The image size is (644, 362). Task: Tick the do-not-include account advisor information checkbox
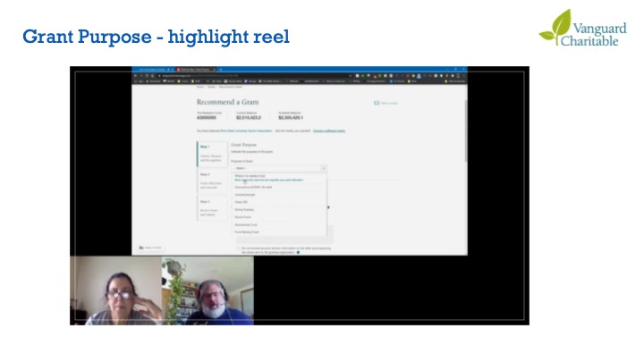point(238,248)
